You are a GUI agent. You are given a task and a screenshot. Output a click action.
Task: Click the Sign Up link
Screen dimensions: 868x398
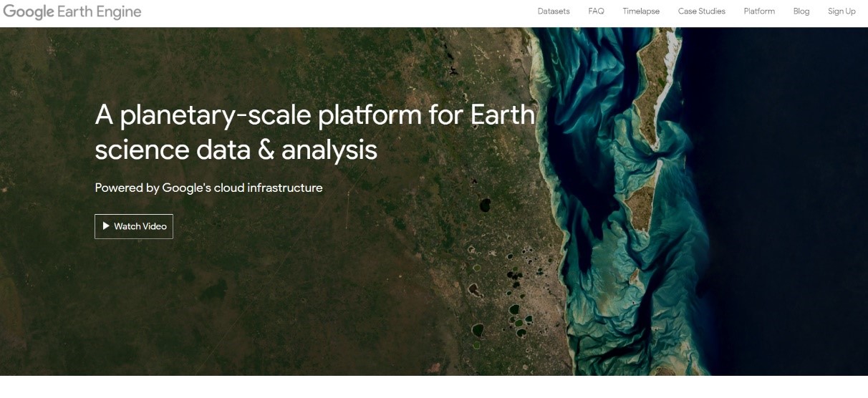click(842, 11)
